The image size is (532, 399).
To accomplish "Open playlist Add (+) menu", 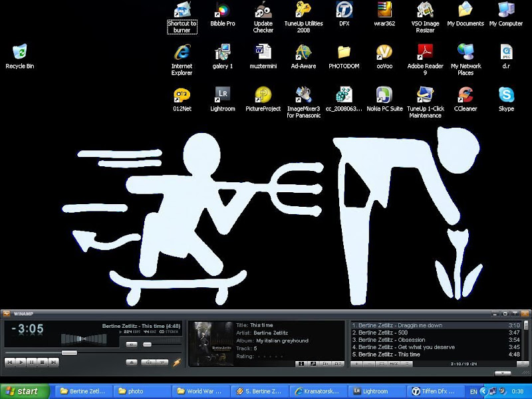I will (357, 364).
